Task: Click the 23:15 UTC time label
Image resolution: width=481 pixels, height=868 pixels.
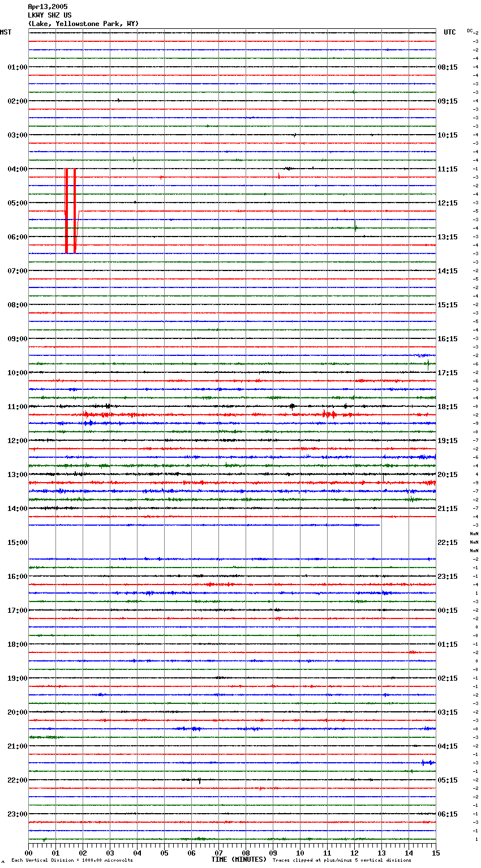Action: click(x=448, y=577)
